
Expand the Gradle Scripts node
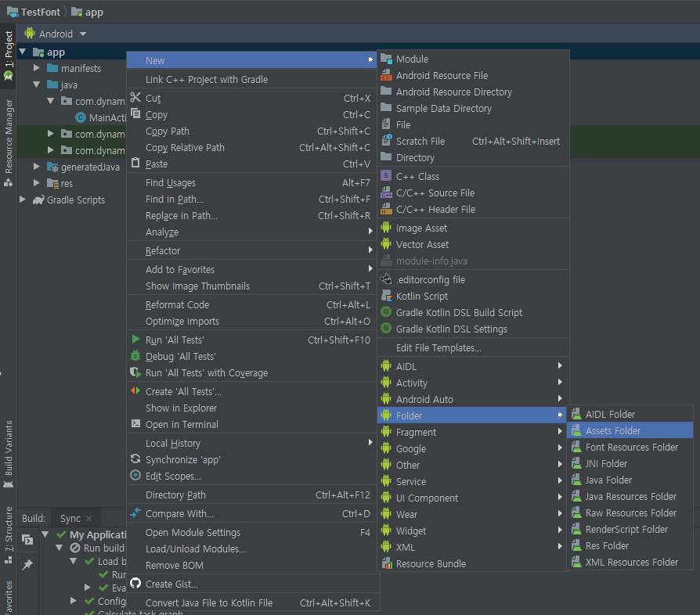(x=23, y=200)
